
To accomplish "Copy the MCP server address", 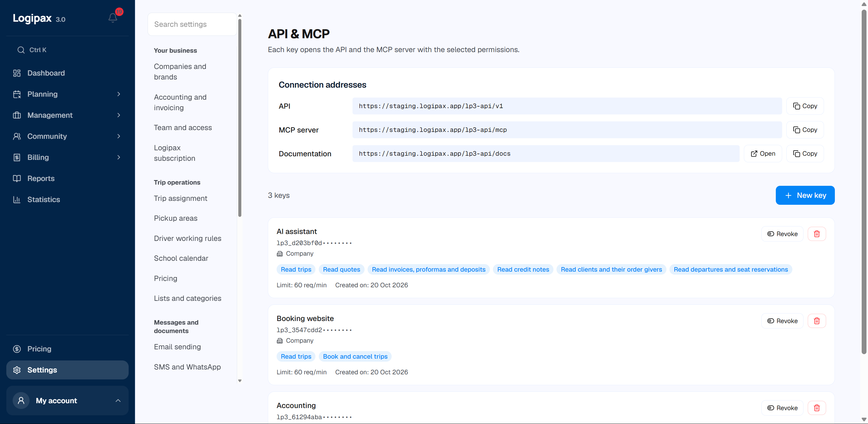I will [805, 130].
